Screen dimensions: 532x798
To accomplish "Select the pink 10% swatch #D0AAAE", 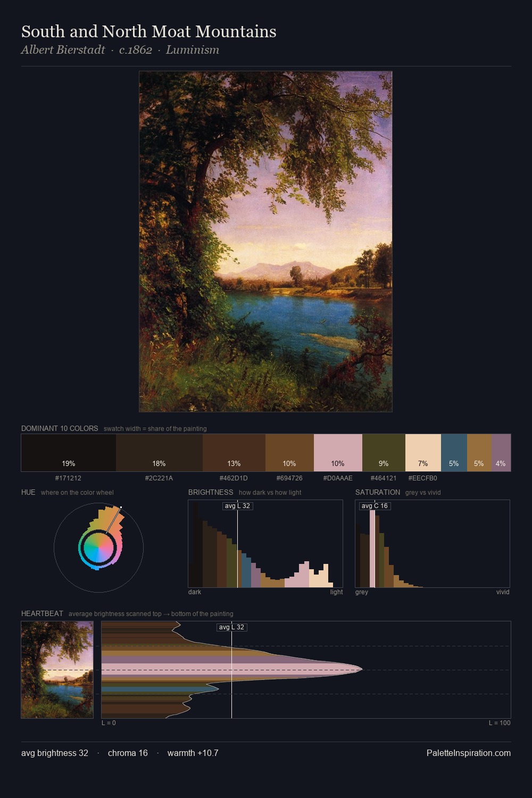I will coord(338,453).
